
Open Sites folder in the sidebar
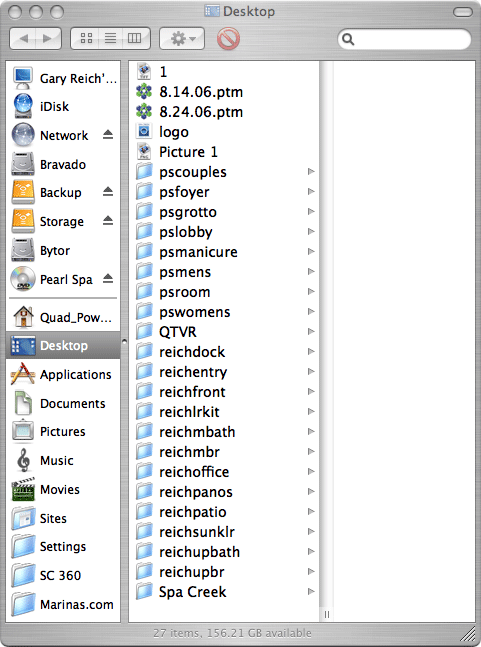64,518
